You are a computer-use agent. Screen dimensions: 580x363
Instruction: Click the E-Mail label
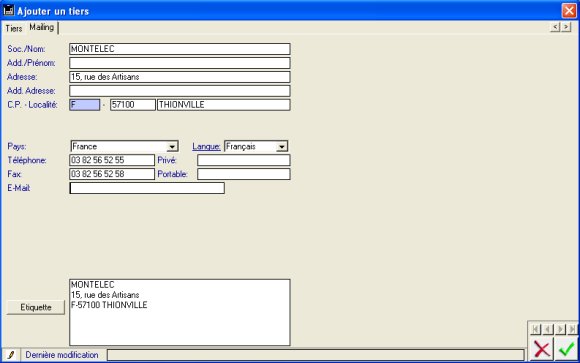[x=18, y=188]
